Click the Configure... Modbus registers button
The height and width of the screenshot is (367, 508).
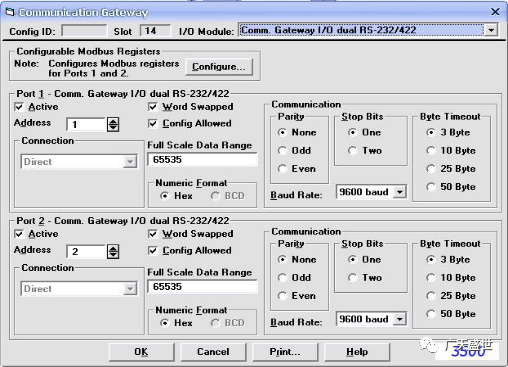pyautogui.click(x=219, y=67)
